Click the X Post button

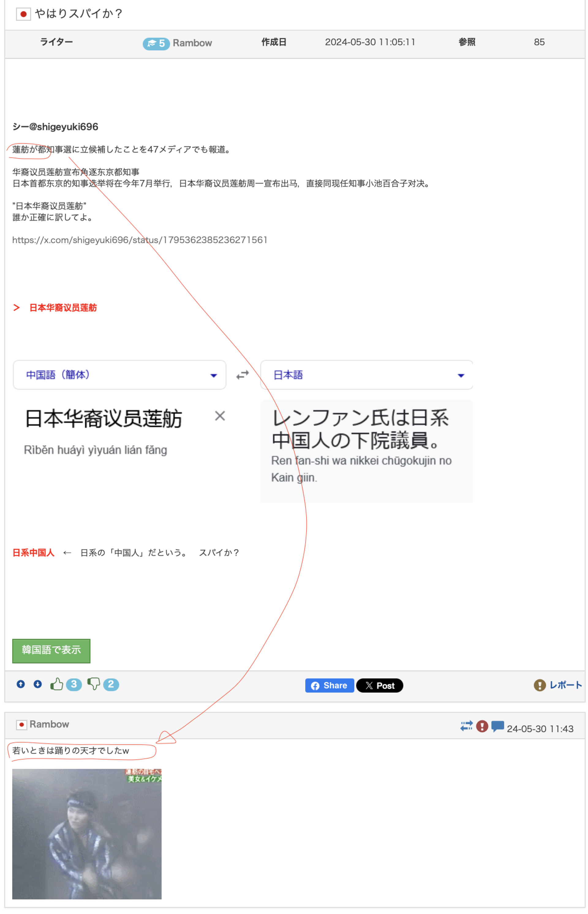point(379,685)
